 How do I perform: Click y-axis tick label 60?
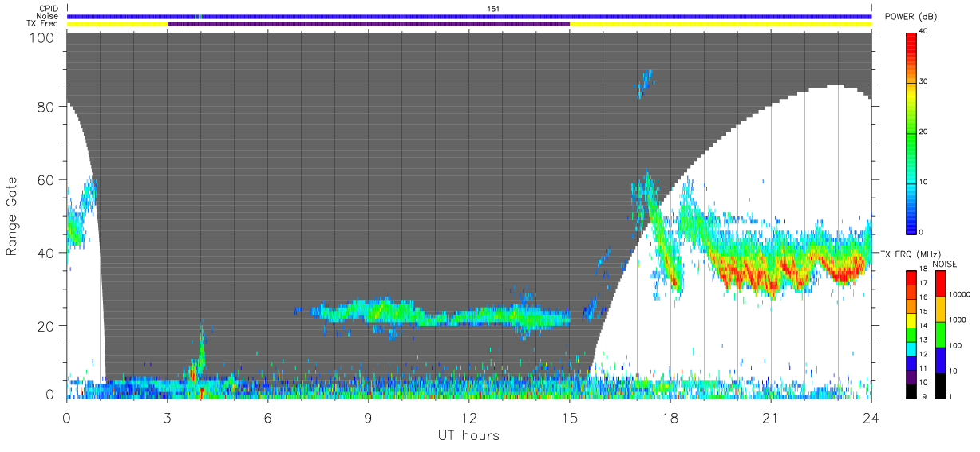click(x=45, y=179)
